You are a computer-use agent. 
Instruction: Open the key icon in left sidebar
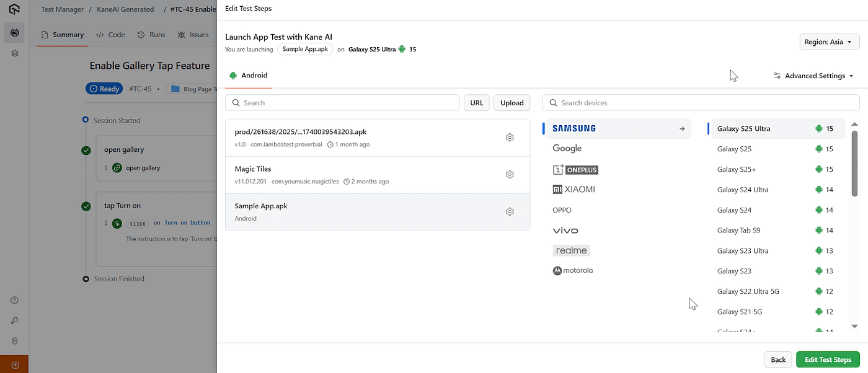(x=14, y=320)
